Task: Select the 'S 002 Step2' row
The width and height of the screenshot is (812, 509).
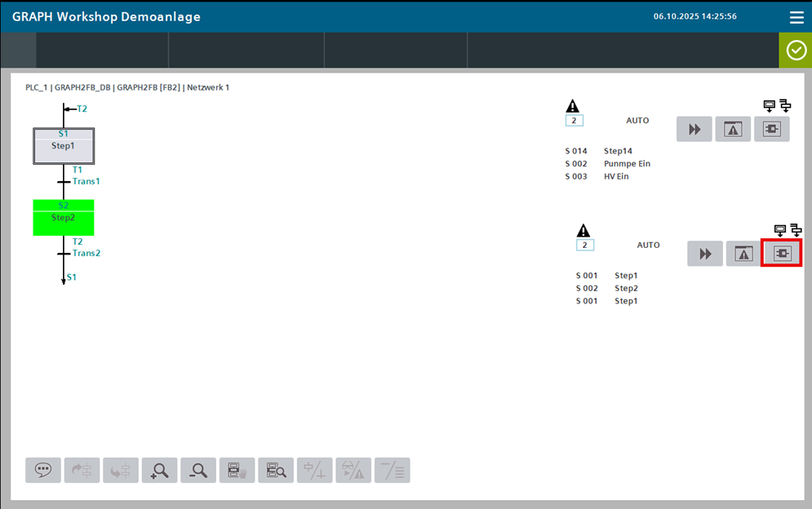Action: tap(607, 289)
